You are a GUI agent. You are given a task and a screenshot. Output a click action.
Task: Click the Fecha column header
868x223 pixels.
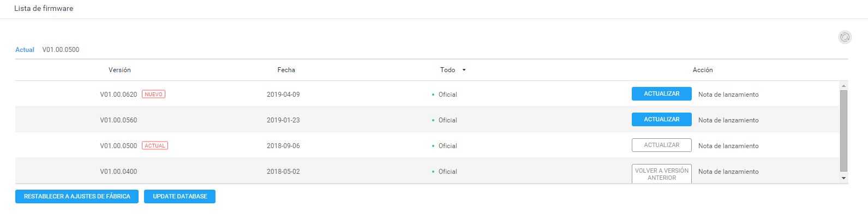(286, 70)
